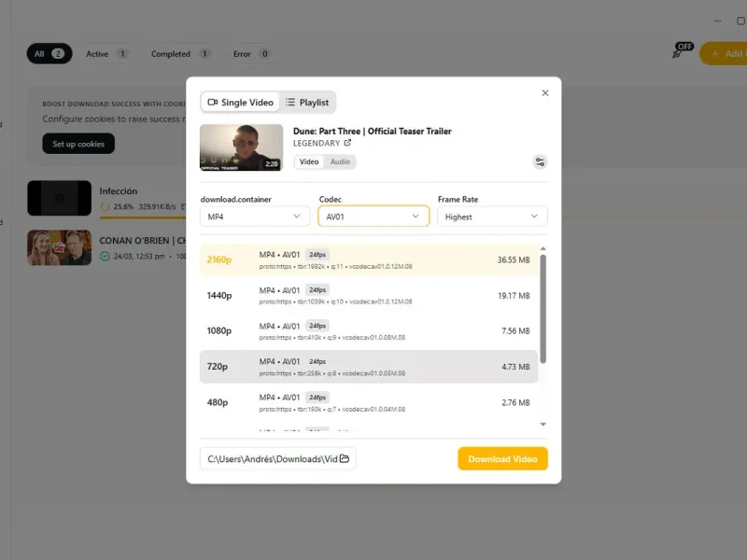Screen dimensions: 747x560
Task: Click the 36.55 MB file size
Action: click(x=514, y=260)
